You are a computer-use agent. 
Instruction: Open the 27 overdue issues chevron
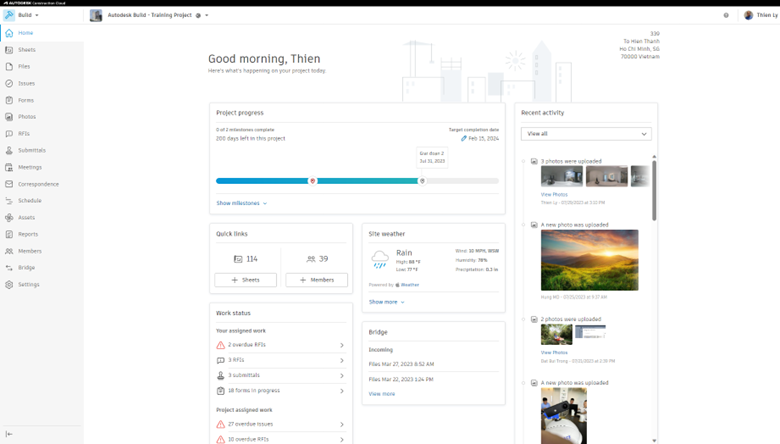tap(342, 425)
